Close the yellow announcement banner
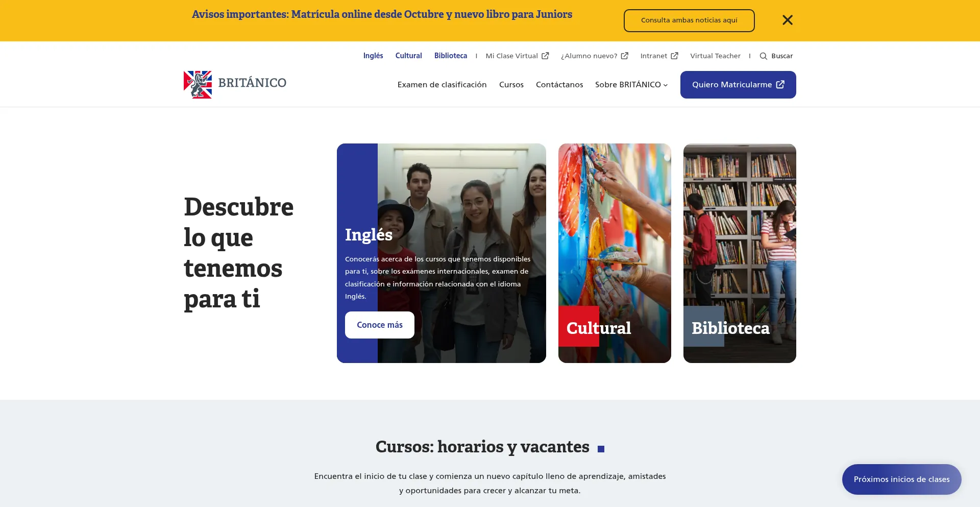Viewport: 980px width, 507px height. pyautogui.click(x=787, y=20)
